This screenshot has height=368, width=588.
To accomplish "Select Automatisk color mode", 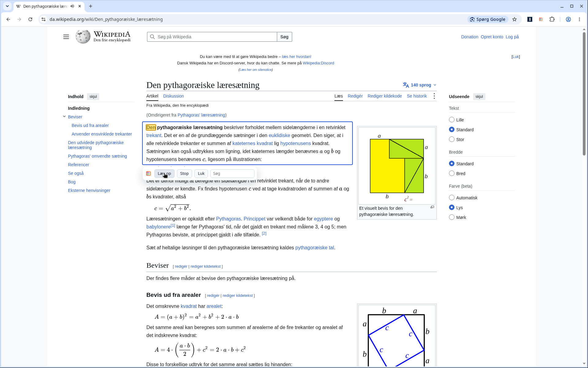I will pos(452,197).
